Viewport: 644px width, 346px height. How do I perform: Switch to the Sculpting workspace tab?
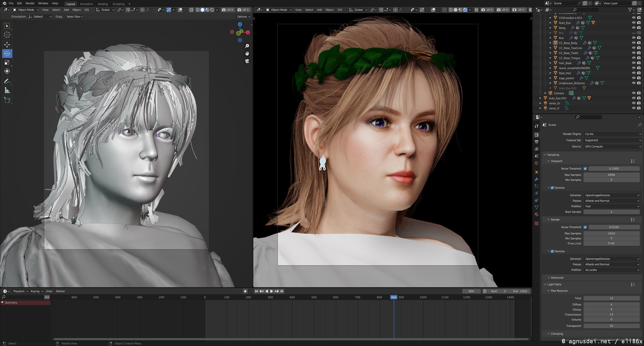click(x=118, y=4)
